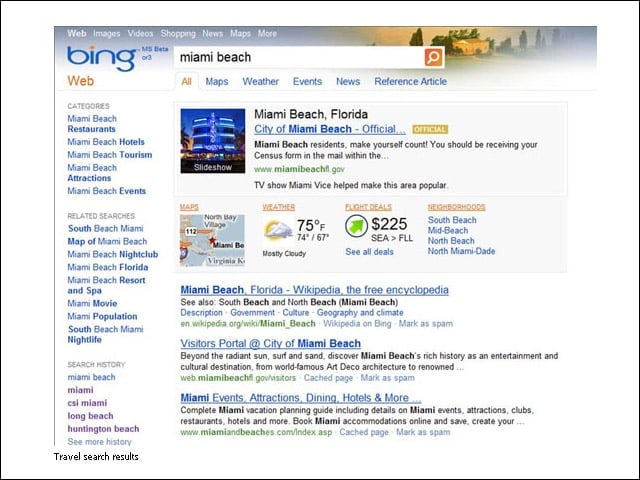Image resolution: width=640 pixels, height=480 pixels.
Task: Open the Description sublink
Action: [201, 313]
